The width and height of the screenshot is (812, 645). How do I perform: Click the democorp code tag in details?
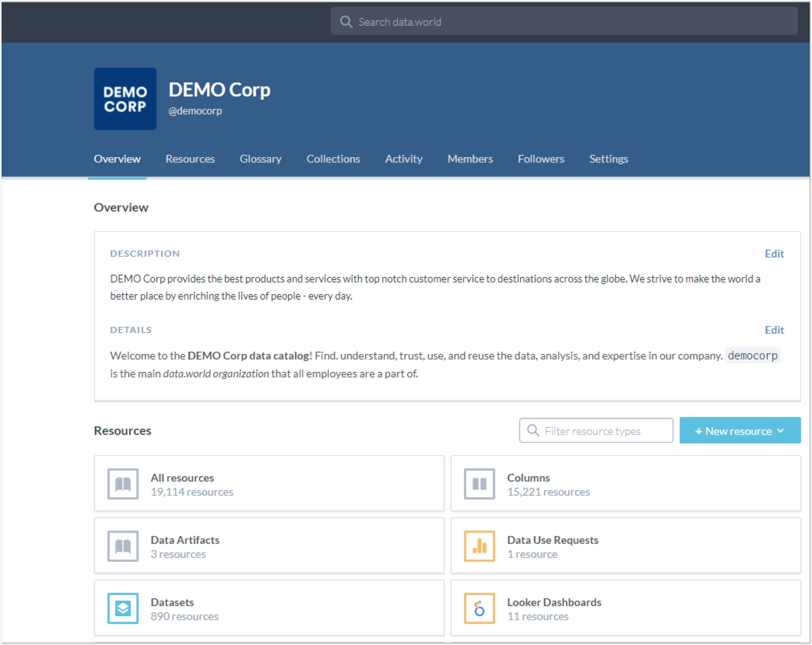pyautogui.click(x=752, y=356)
